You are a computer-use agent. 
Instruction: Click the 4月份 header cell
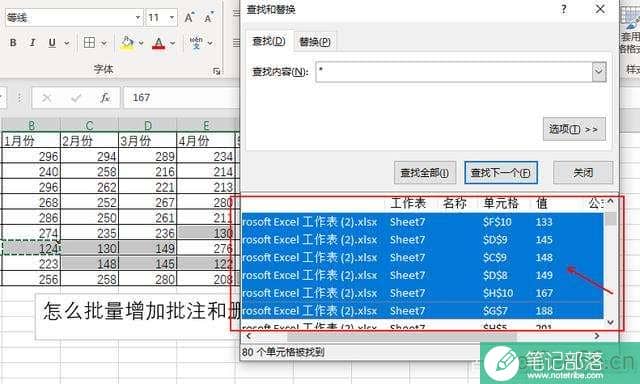[x=206, y=141]
